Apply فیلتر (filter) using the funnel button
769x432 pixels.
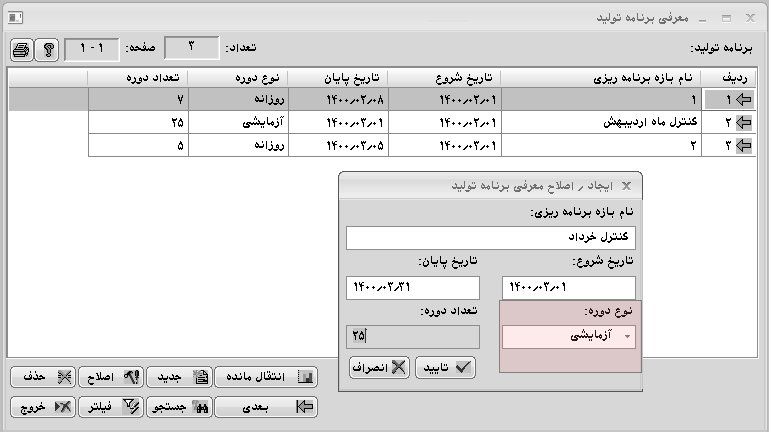coord(112,407)
